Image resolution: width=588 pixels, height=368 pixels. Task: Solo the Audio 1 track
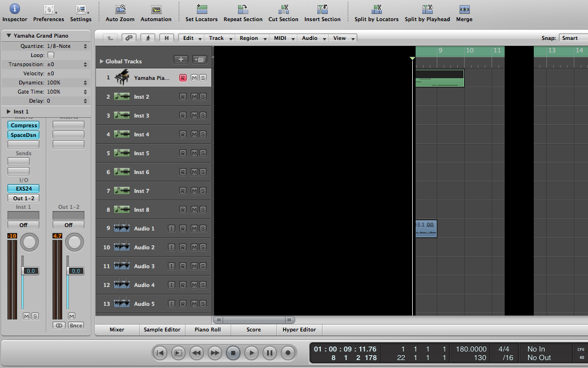click(203, 229)
